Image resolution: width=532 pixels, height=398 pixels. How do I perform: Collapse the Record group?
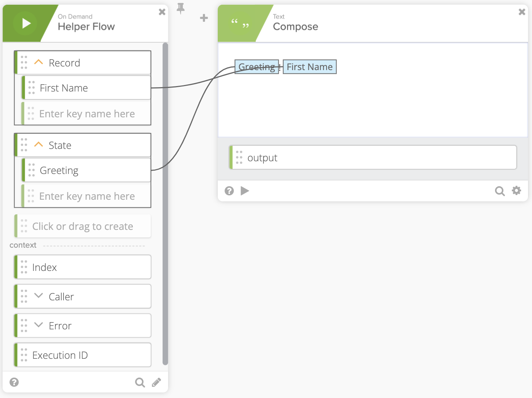[x=38, y=62]
